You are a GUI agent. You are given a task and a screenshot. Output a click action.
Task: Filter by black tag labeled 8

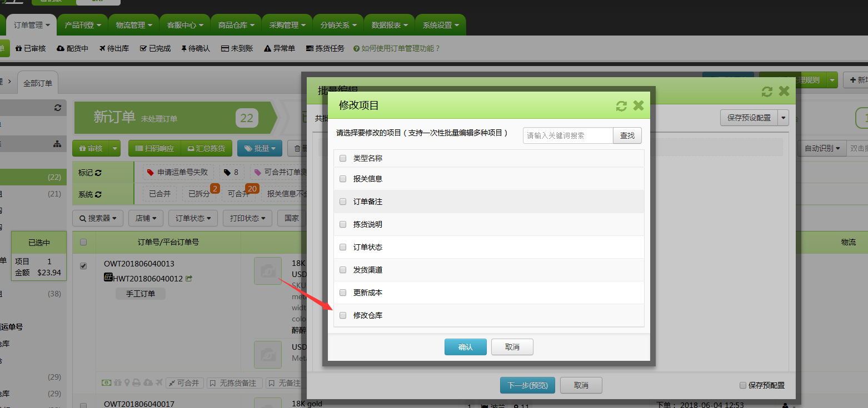[x=231, y=173]
